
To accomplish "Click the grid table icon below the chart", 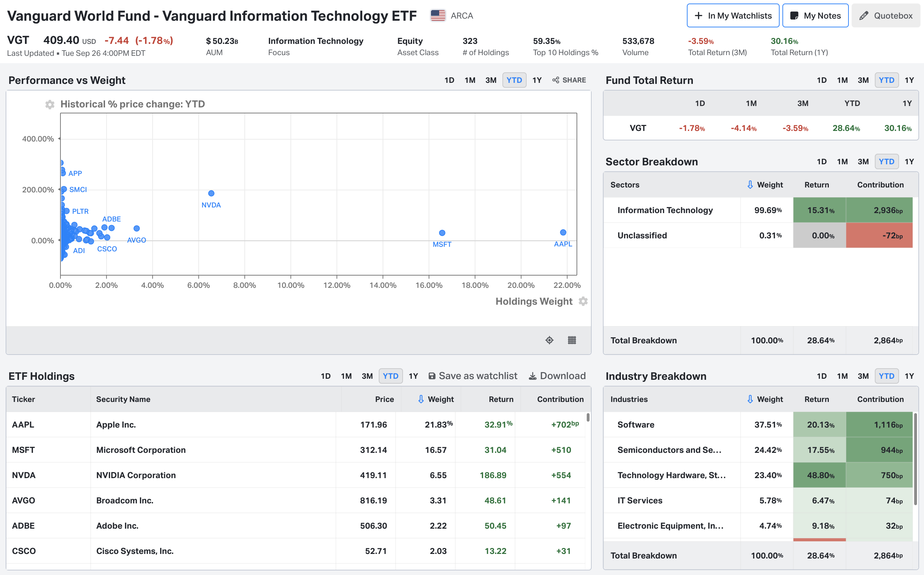I will tap(572, 341).
